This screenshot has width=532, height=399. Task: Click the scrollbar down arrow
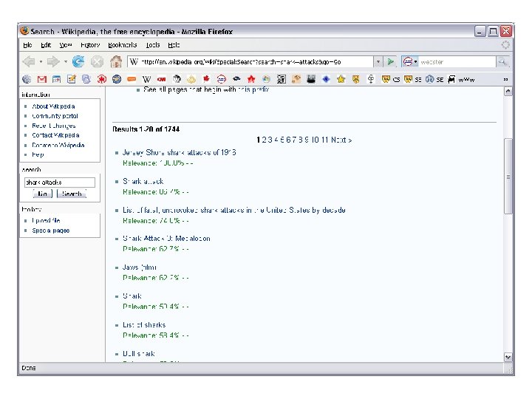click(508, 358)
